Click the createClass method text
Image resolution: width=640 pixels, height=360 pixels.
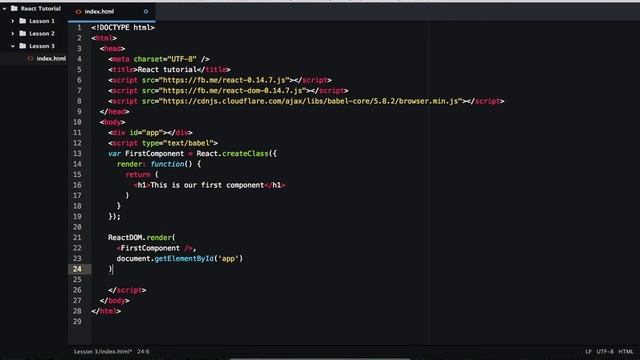245,154
